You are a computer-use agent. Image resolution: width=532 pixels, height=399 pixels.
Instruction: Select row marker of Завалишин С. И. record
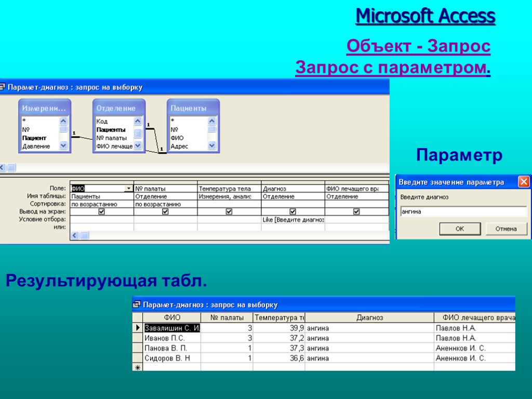pos(137,328)
